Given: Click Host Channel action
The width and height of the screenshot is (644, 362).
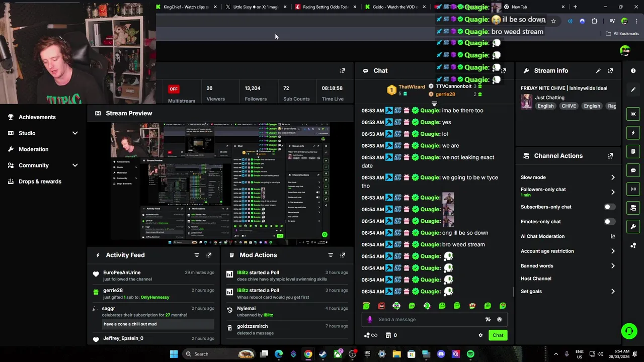Looking at the screenshot, I should click(x=536, y=279).
